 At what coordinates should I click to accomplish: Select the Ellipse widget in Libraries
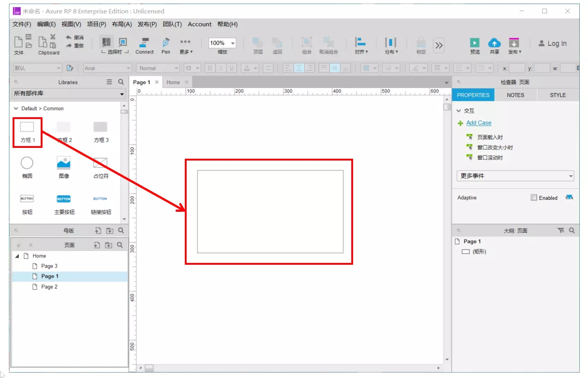click(27, 163)
